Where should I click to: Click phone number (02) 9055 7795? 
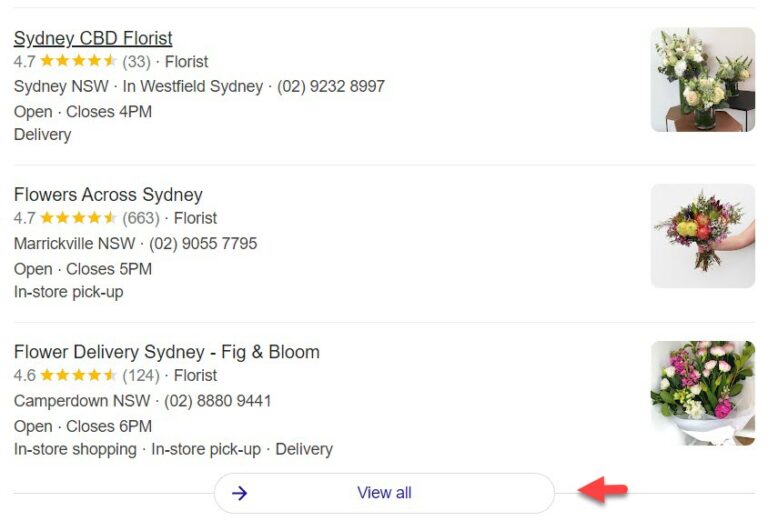click(x=203, y=244)
